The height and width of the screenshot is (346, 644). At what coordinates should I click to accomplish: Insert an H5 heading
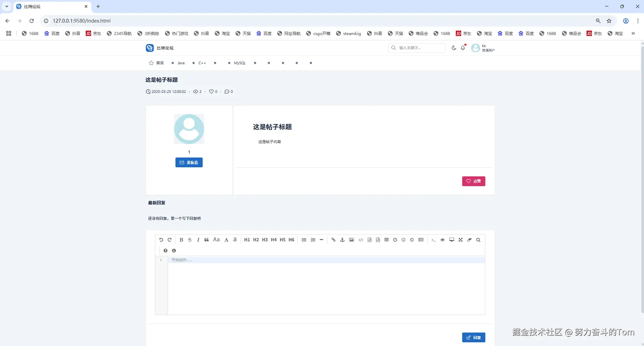pos(283,240)
